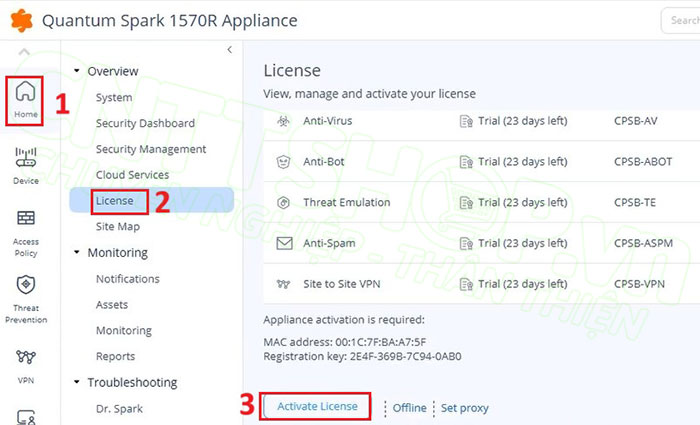Open the Assets page
Screen dimensions: 700x425
point(112,305)
